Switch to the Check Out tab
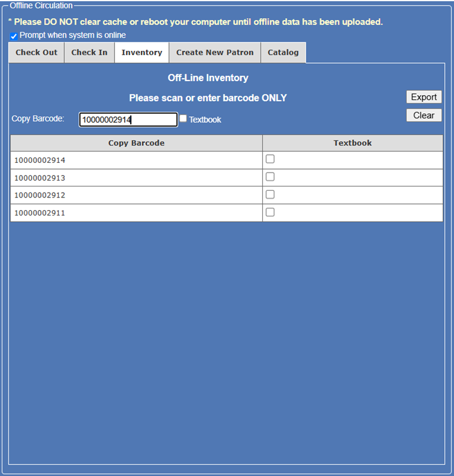The width and height of the screenshot is (454, 476). pyautogui.click(x=36, y=53)
